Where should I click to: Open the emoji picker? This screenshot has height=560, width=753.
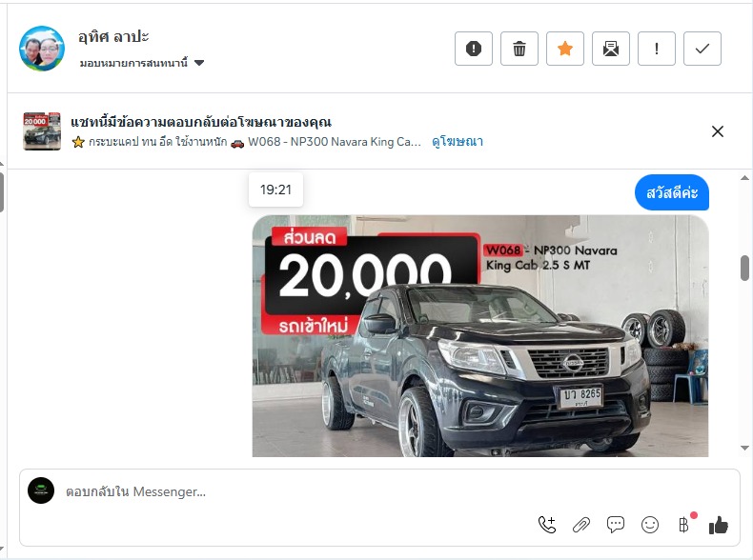(650, 525)
